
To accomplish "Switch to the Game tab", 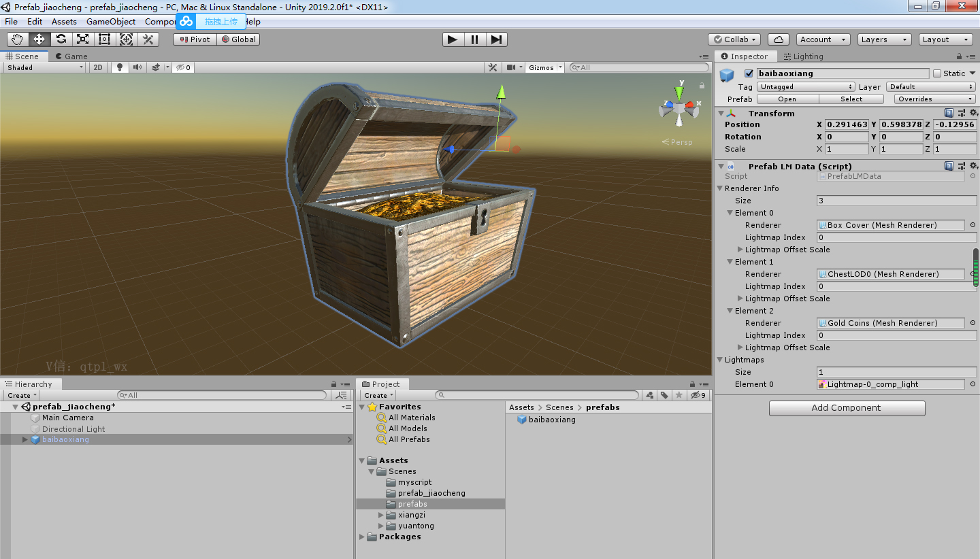I will [71, 56].
